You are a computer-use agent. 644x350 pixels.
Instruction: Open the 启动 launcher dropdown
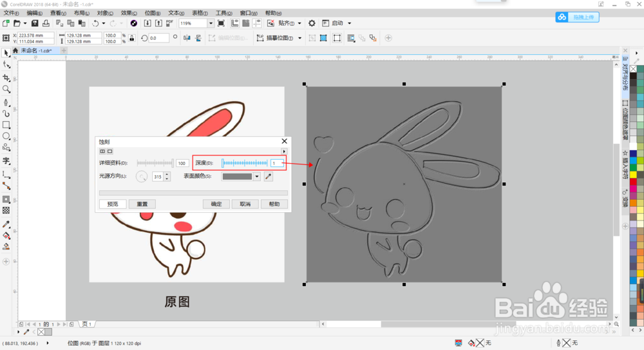[x=350, y=23]
